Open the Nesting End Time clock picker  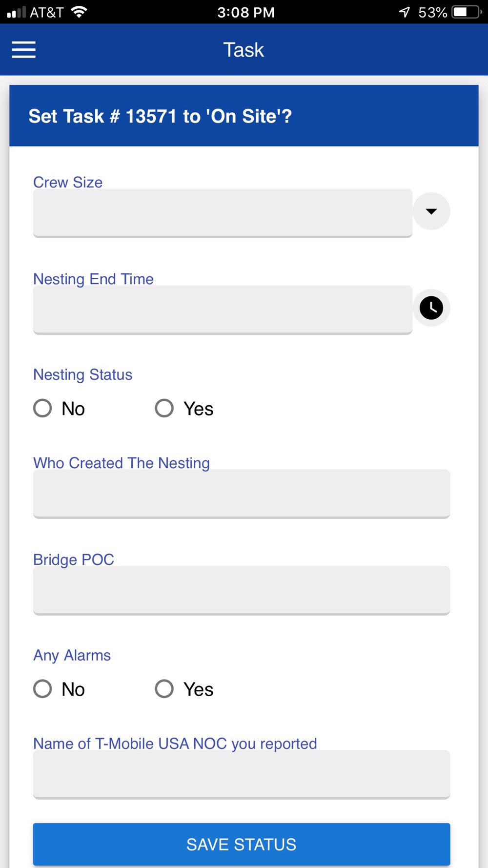click(x=431, y=308)
